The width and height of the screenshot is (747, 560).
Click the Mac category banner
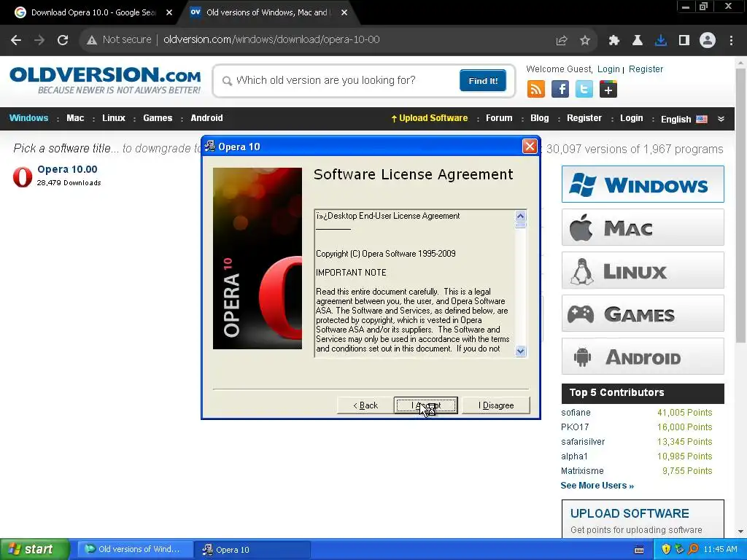pyautogui.click(x=643, y=227)
